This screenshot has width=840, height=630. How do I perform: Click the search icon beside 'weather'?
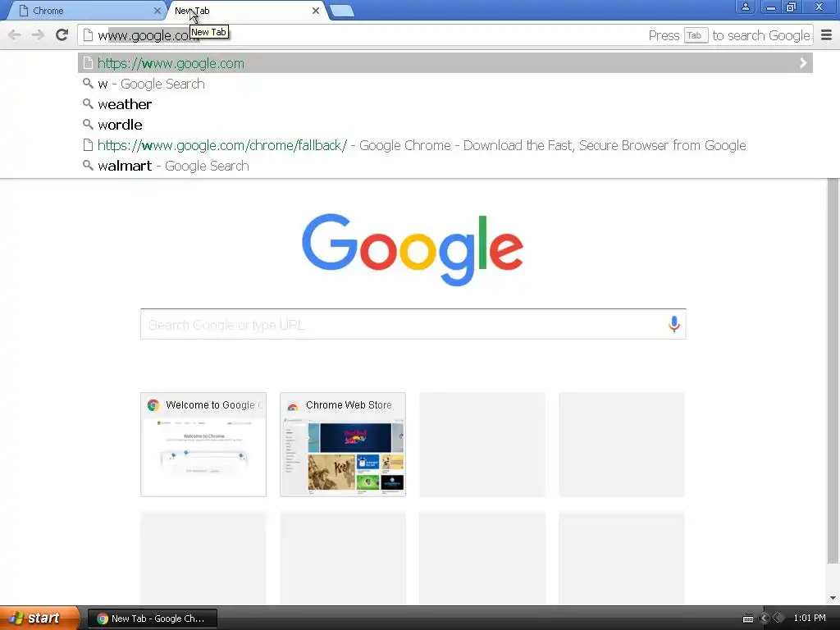88,103
